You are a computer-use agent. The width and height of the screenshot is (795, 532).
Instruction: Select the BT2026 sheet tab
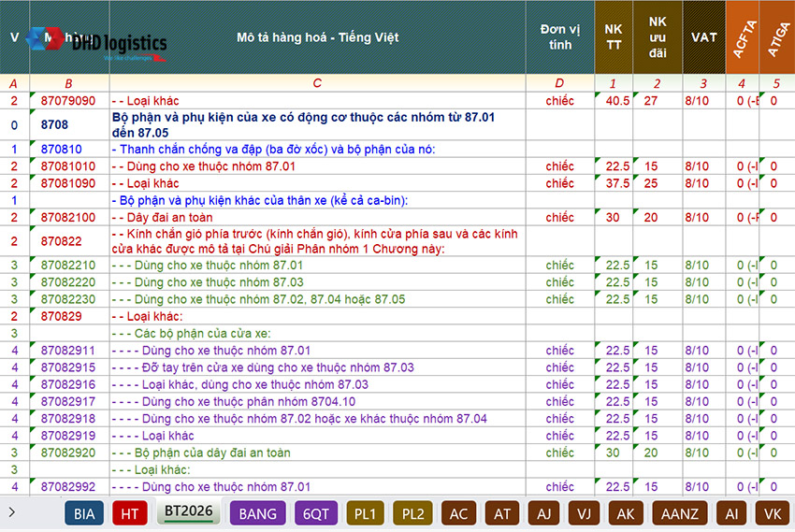(x=189, y=511)
